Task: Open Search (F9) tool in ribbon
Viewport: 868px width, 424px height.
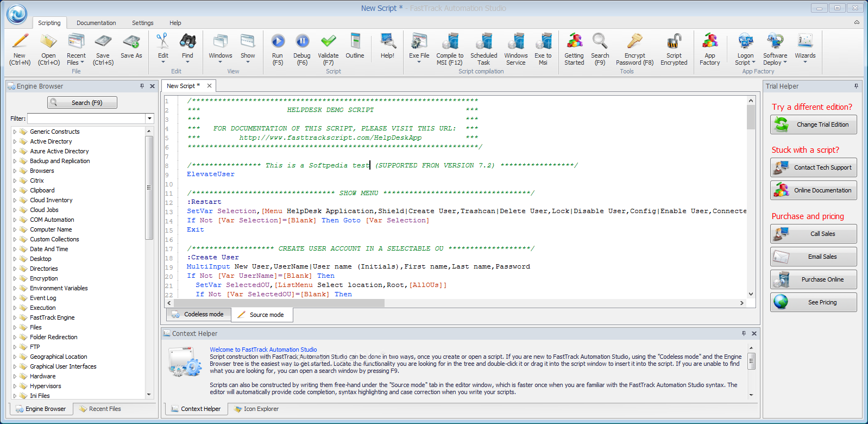Action: point(600,49)
